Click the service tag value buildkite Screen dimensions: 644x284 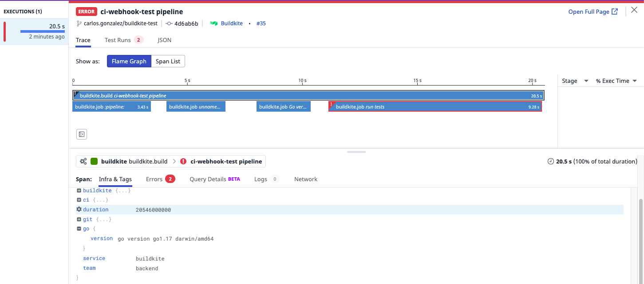coord(150,259)
